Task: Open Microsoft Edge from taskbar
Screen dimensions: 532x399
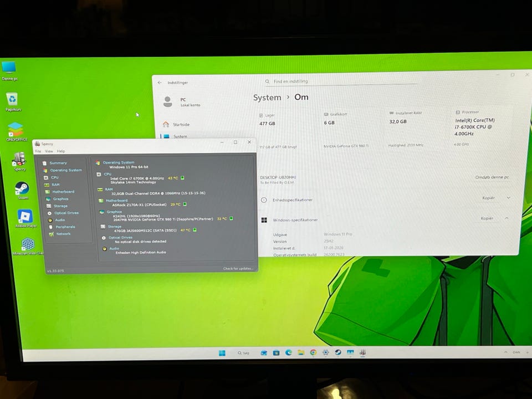Action: 289,352
